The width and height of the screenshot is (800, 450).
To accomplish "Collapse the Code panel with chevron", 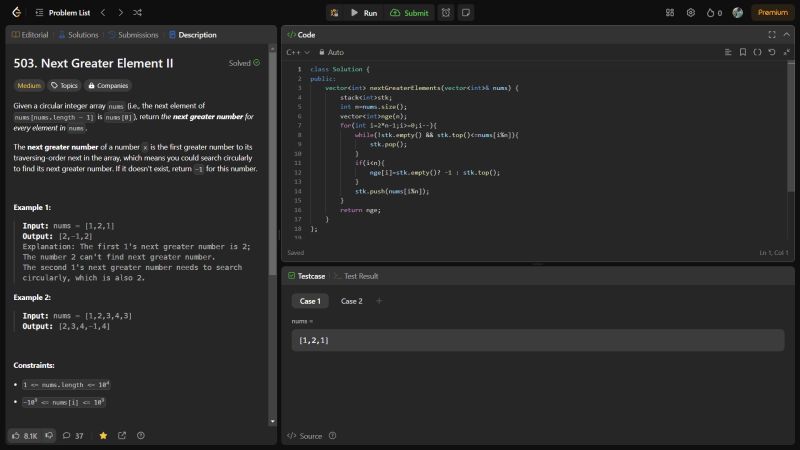I will click(x=785, y=34).
